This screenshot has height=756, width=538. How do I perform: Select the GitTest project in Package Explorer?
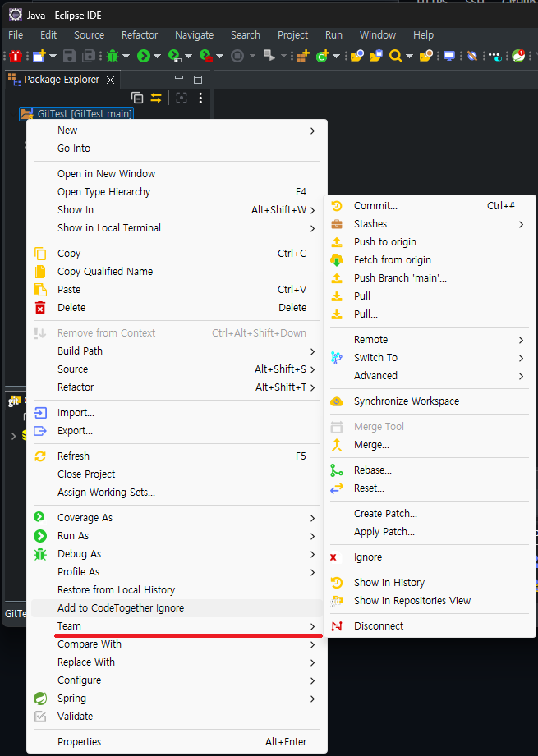click(x=76, y=114)
